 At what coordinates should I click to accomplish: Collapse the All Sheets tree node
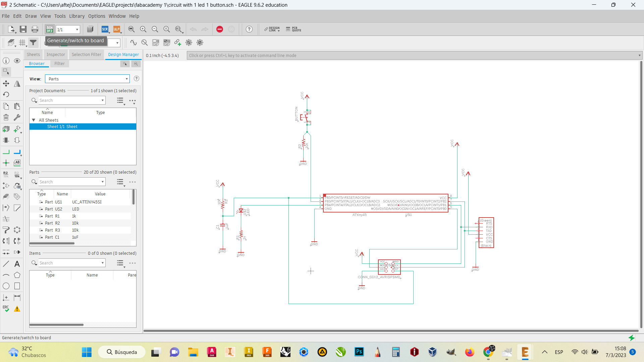[34, 120]
